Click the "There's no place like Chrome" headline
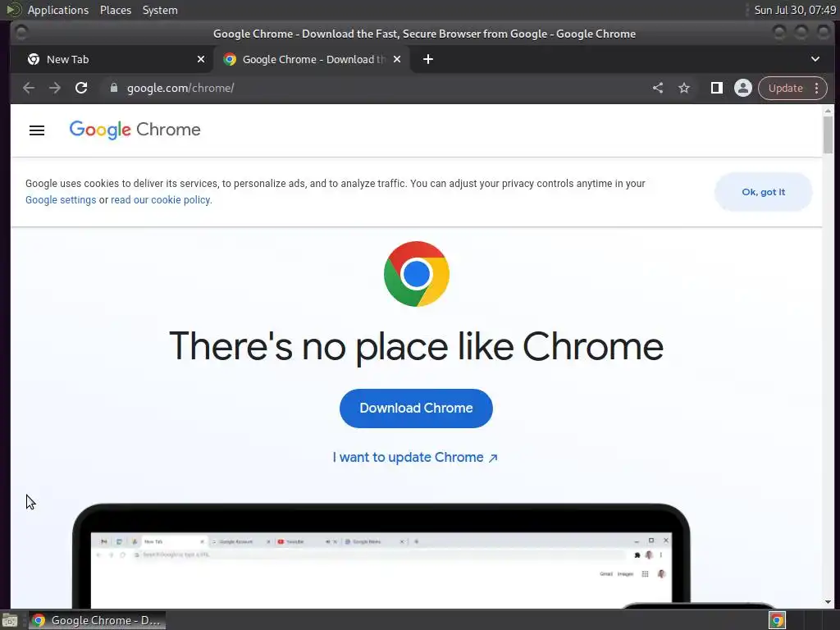The width and height of the screenshot is (840, 630). pos(416,347)
